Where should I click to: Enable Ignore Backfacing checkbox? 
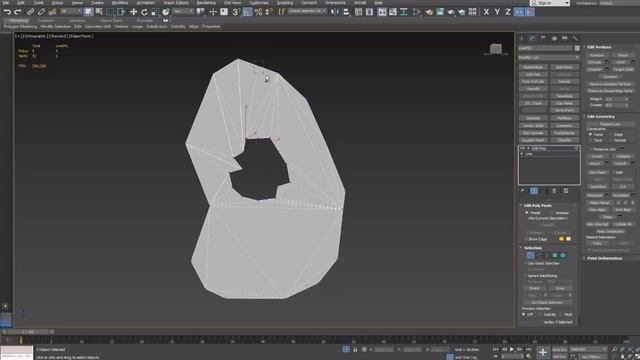point(525,276)
